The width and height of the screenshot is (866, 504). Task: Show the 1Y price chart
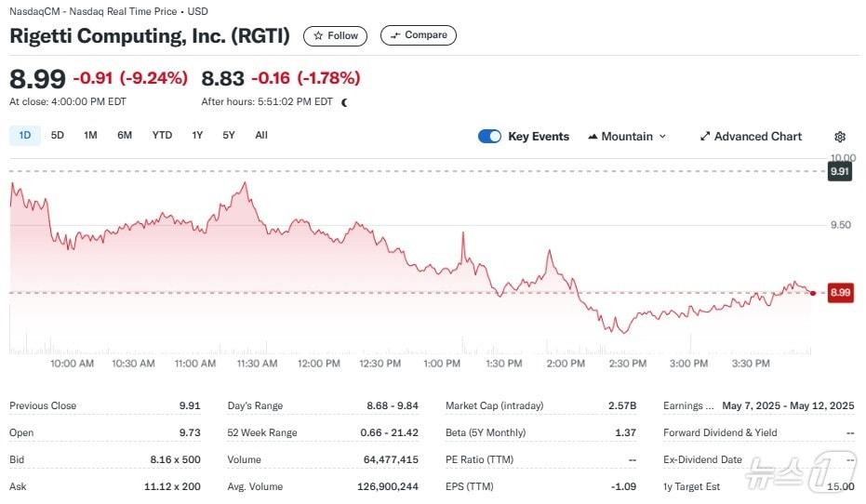click(x=197, y=135)
